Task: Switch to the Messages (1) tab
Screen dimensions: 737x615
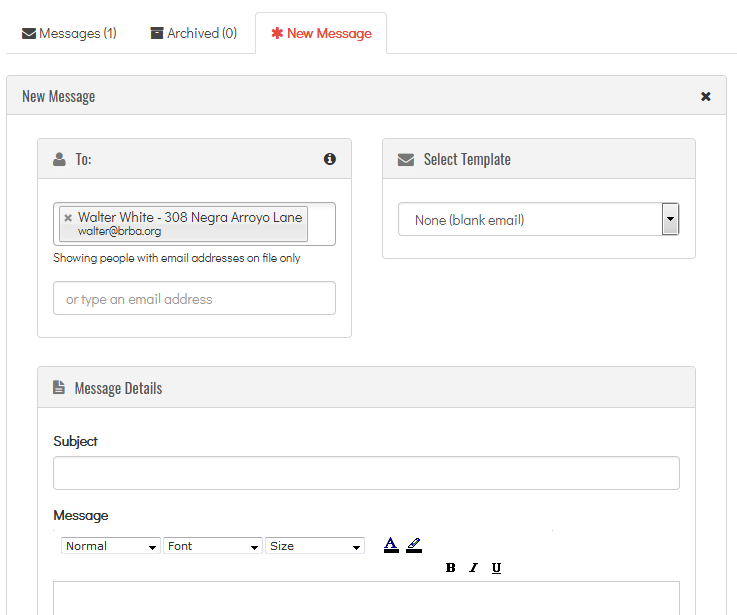Action: (69, 33)
